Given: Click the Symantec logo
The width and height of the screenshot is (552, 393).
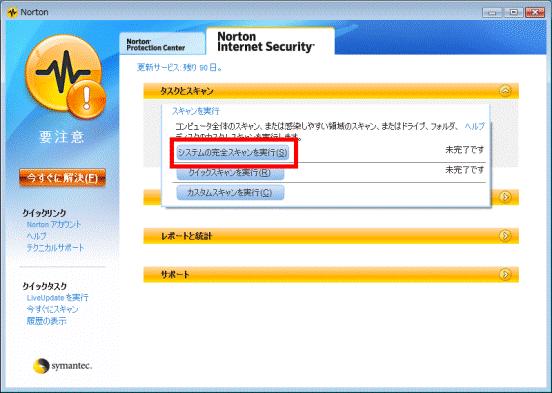Looking at the screenshot, I should tap(63, 366).
